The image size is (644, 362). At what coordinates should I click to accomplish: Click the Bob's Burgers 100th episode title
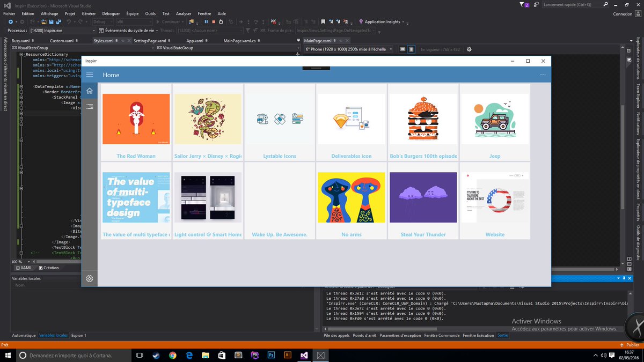[x=423, y=156]
